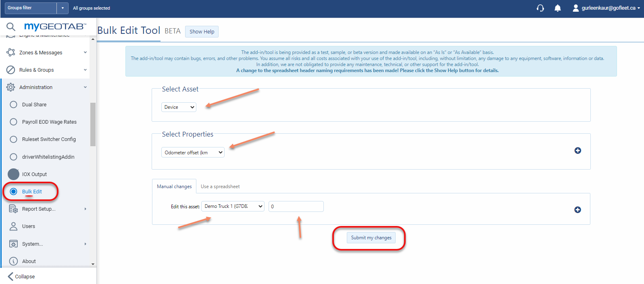The height and width of the screenshot is (284, 644).
Task: Open the Users menu label
Action: (x=29, y=226)
